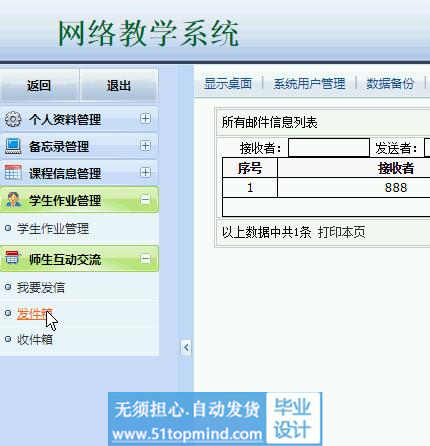430x446 pixels.
Task: Open the 系统用户管理 menu item
Action: (309, 83)
